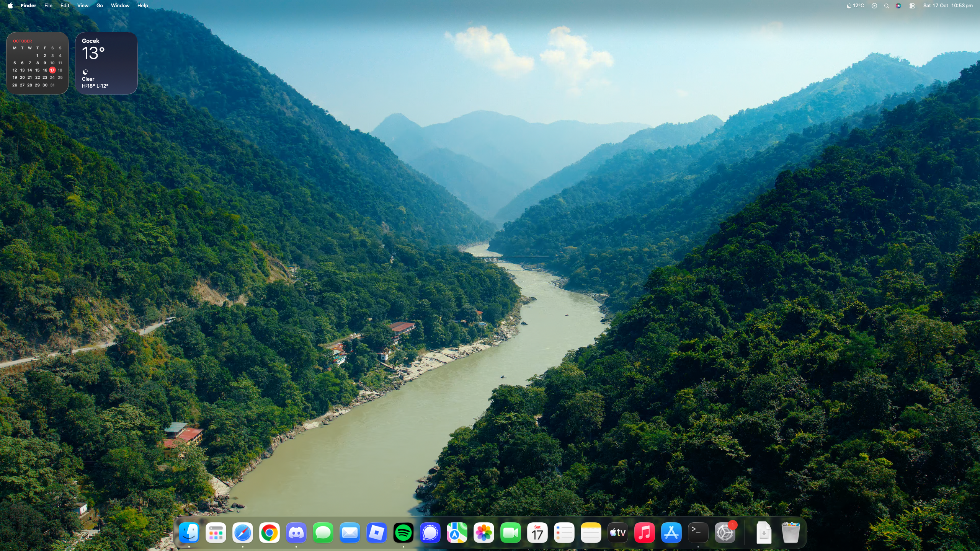Open Finder from the Dock
Image resolution: width=980 pixels, height=551 pixels.
click(189, 533)
